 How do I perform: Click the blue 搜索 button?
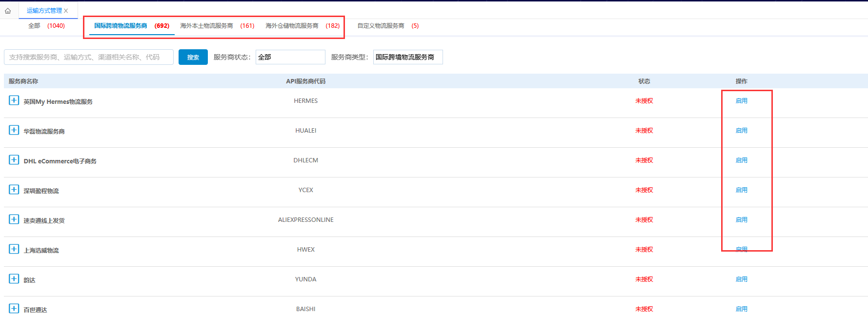coord(193,57)
